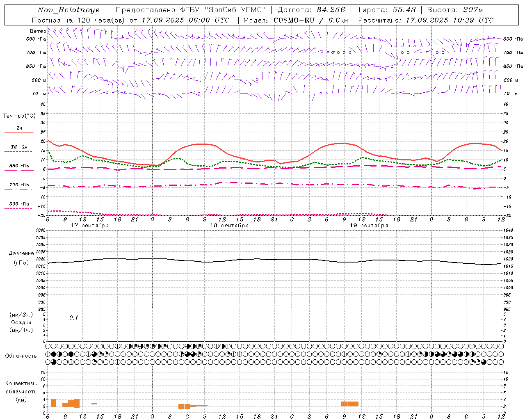Image resolution: width=525 pixels, height=420 pixels.
Task: Click the orange convective cloud bar on 19 сентября
Action: pyautogui.click(x=350, y=404)
